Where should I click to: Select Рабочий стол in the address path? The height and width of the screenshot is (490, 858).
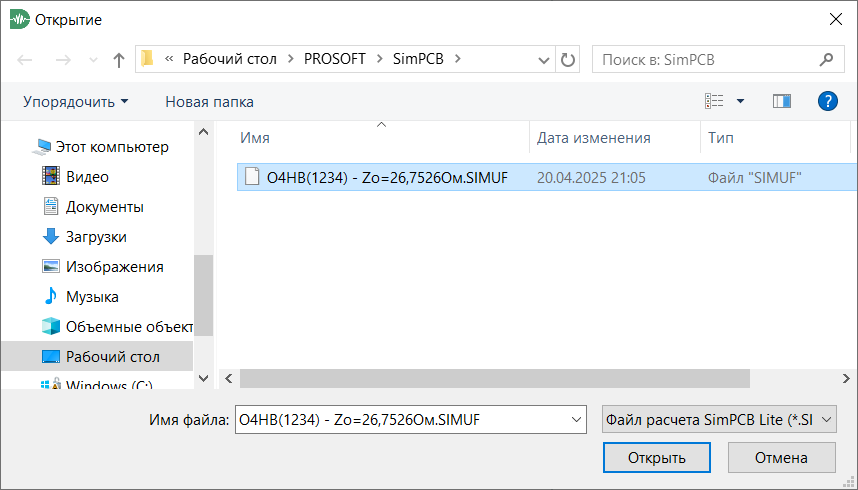pyautogui.click(x=230, y=59)
